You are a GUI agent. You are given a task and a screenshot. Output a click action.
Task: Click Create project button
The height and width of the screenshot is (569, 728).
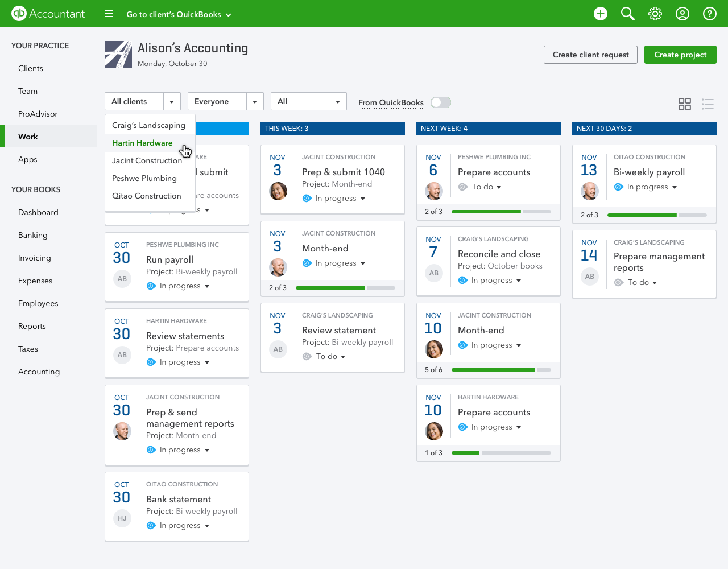[680, 55]
